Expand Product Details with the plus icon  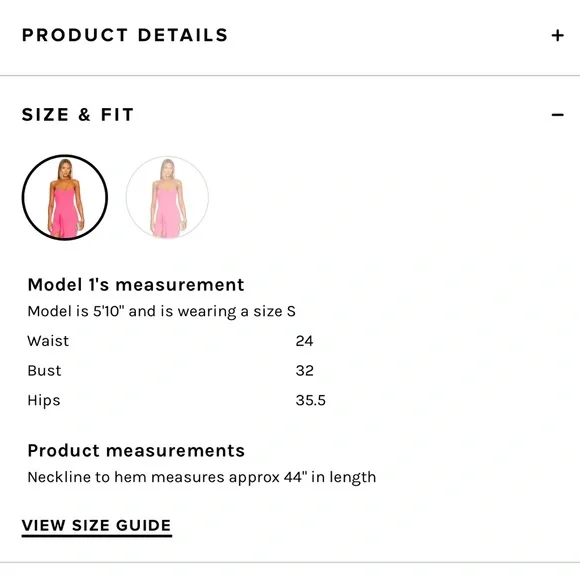tap(557, 36)
